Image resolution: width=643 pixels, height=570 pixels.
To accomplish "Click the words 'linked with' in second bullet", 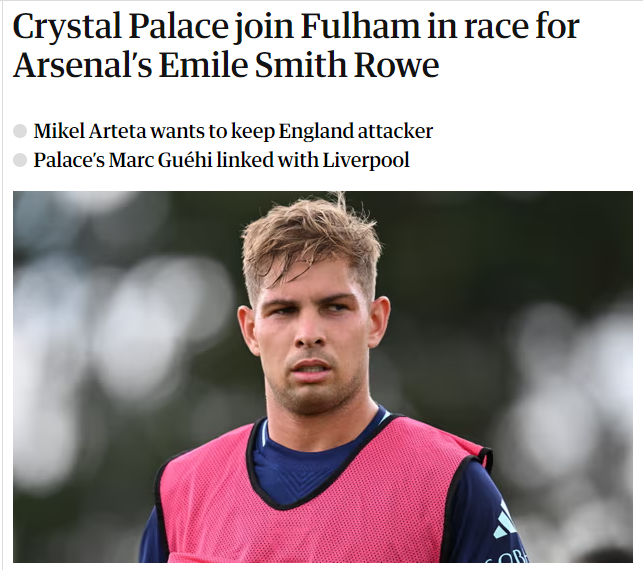I will pyautogui.click(x=268, y=160).
